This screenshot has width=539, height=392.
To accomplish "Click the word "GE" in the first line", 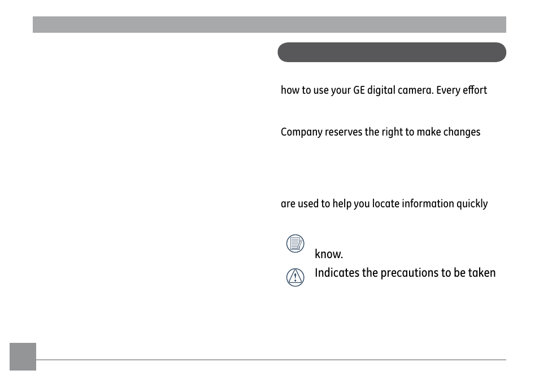I will (x=359, y=90).
